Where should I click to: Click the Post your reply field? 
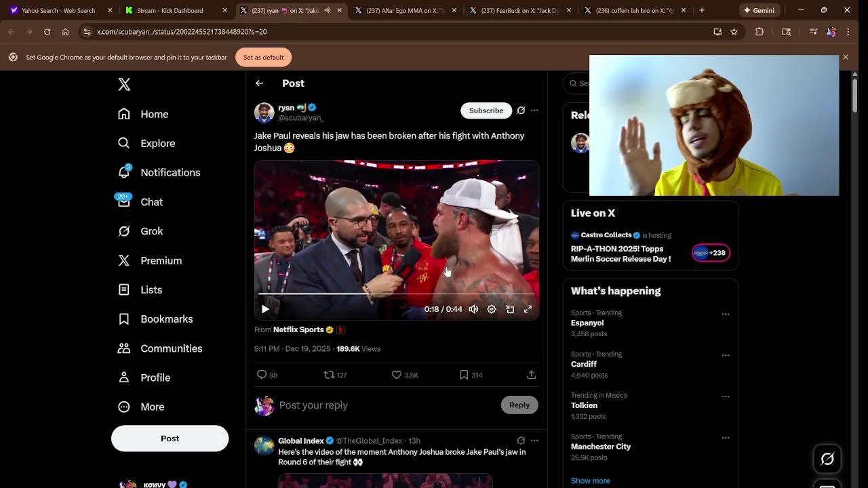coord(387,405)
